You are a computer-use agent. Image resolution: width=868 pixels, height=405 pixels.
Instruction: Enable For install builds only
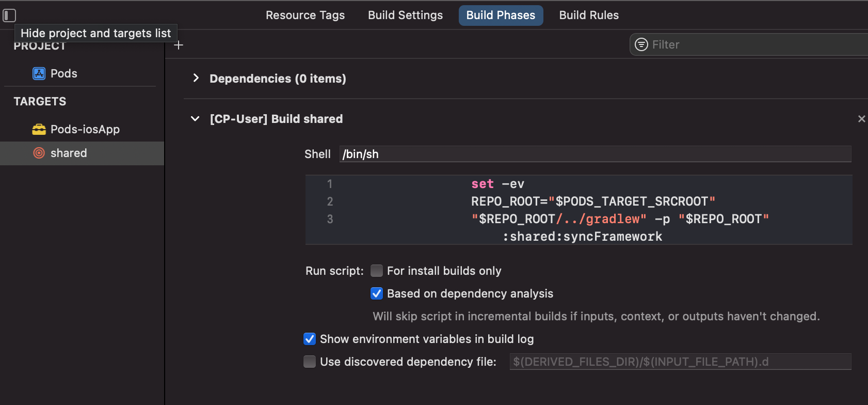(377, 271)
